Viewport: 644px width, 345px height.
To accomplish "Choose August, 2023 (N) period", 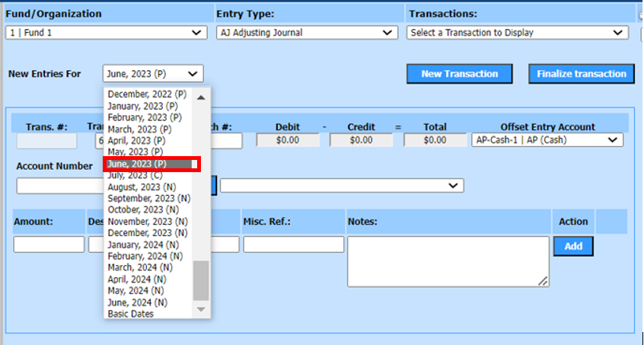I will point(144,187).
